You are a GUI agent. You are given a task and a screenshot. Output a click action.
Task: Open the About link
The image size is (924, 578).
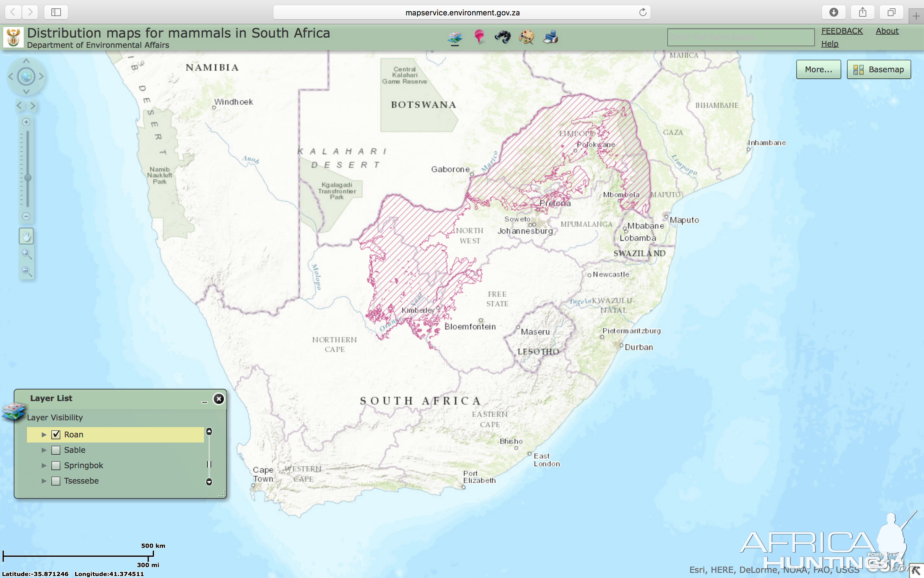tap(887, 31)
